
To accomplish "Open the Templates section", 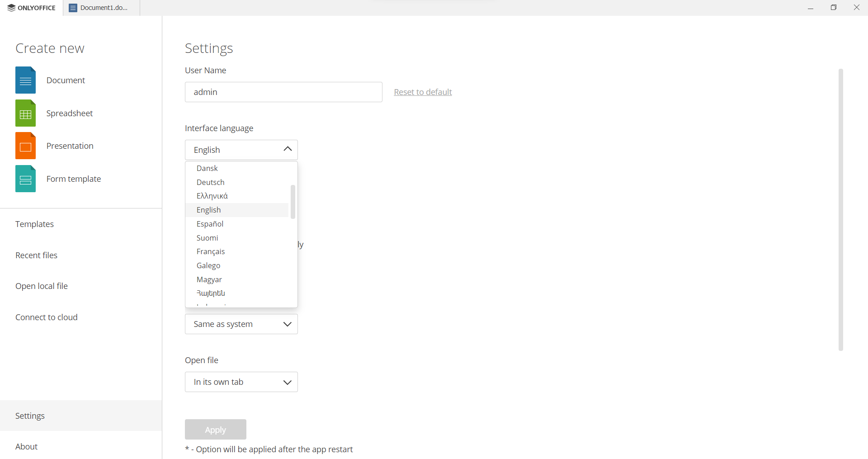I will click(x=34, y=224).
